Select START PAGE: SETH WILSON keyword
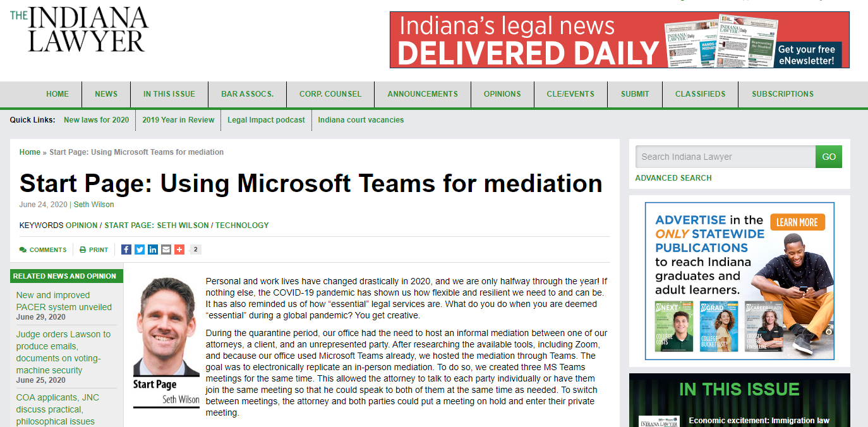The height and width of the screenshot is (427, 868). point(157,226)
